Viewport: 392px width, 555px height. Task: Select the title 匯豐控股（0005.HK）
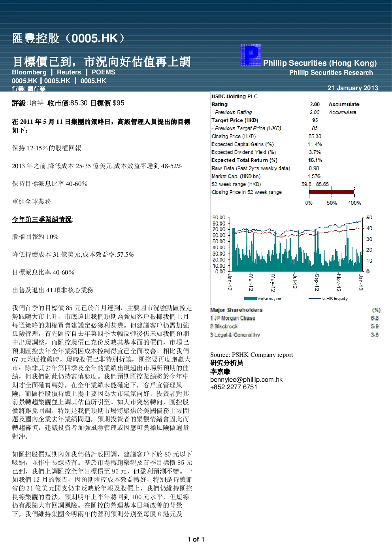click(69, 38)
